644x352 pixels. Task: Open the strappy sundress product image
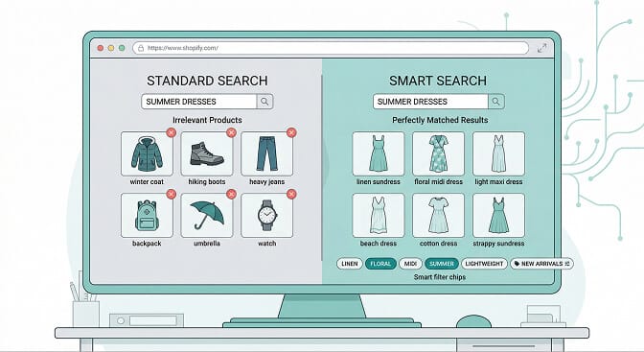(498, 216)
